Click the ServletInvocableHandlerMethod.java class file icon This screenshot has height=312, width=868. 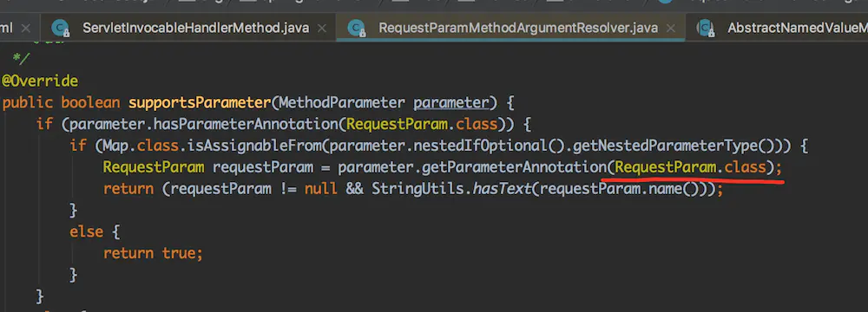point(59,28)
